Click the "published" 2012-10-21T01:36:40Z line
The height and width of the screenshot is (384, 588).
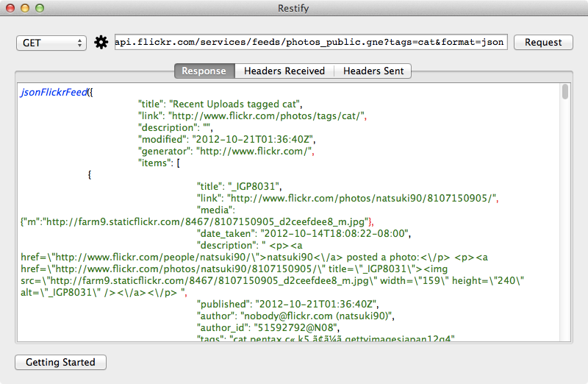287,304
